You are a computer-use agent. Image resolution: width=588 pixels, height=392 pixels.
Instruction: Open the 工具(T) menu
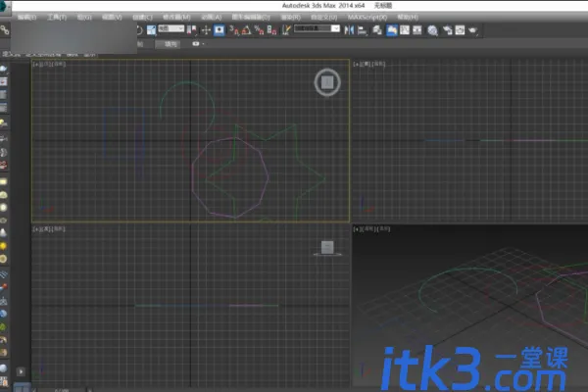pyautogui.click(x=57, y=18)
